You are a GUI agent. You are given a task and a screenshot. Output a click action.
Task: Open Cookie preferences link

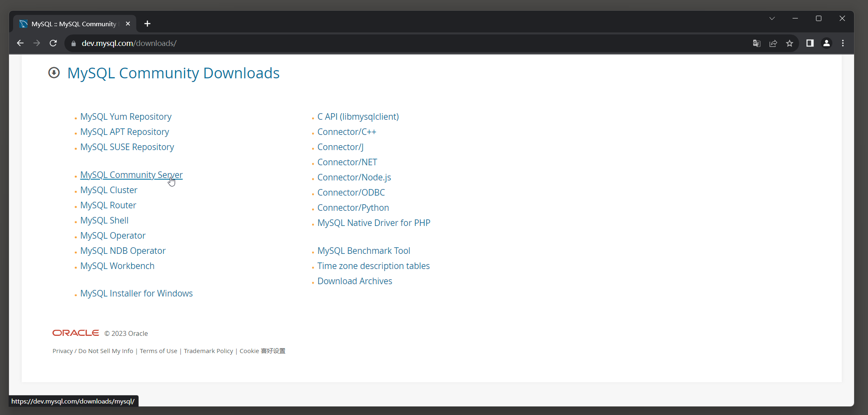pyautogui.click(x=262, y=351)
